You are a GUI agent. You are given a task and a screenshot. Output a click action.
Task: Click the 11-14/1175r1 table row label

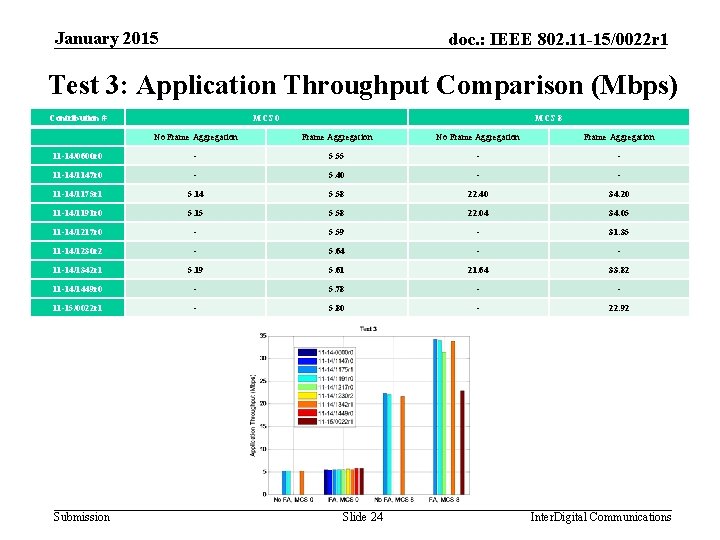click(78, 194)
